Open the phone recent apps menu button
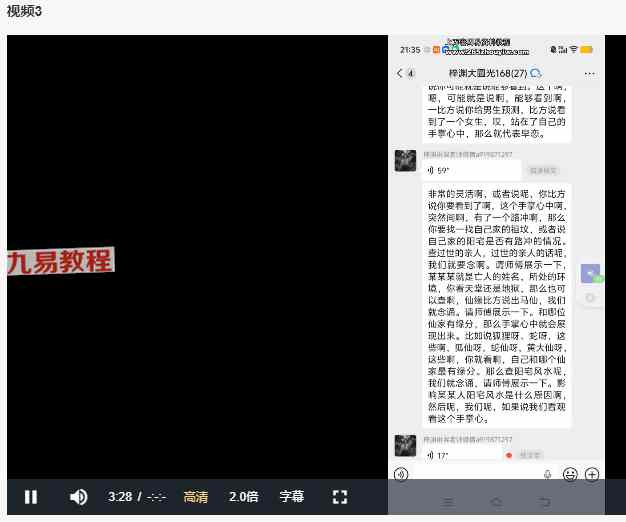Screen dimensions: 626x522 448,502
